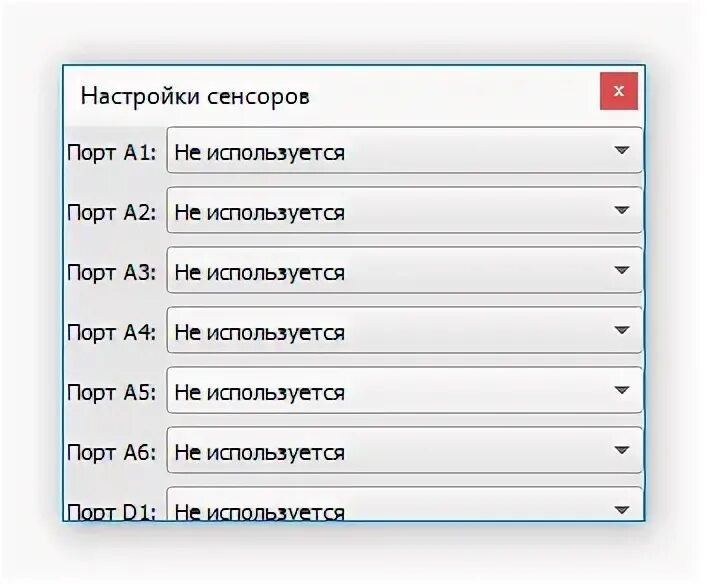This screenshot has width=708, height=584.
Task: Click the arrow of Порт A3 combo box
Action: (622, 270)
